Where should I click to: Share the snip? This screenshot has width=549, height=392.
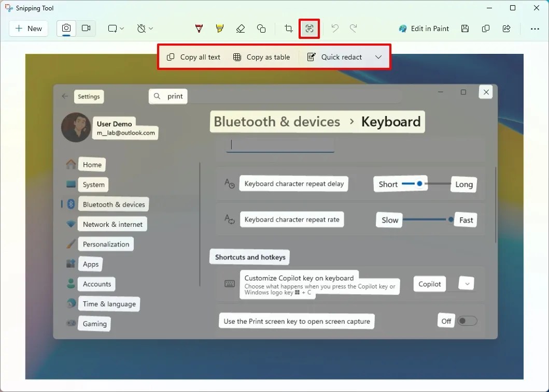pyautogui.click(x=506, y=28)
